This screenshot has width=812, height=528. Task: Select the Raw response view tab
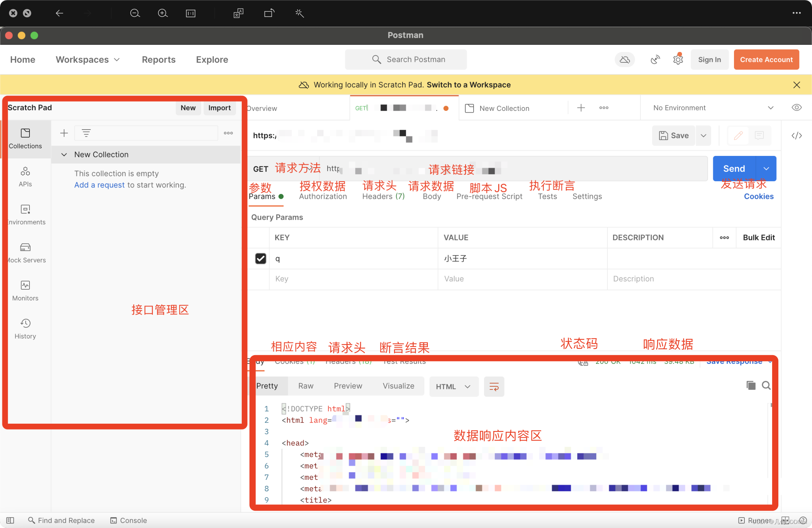click(x=305, y=386)
